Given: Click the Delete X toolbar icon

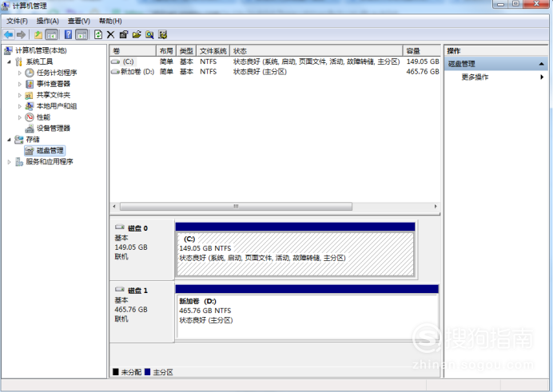Looking at the screenshot, I should 111,34.
